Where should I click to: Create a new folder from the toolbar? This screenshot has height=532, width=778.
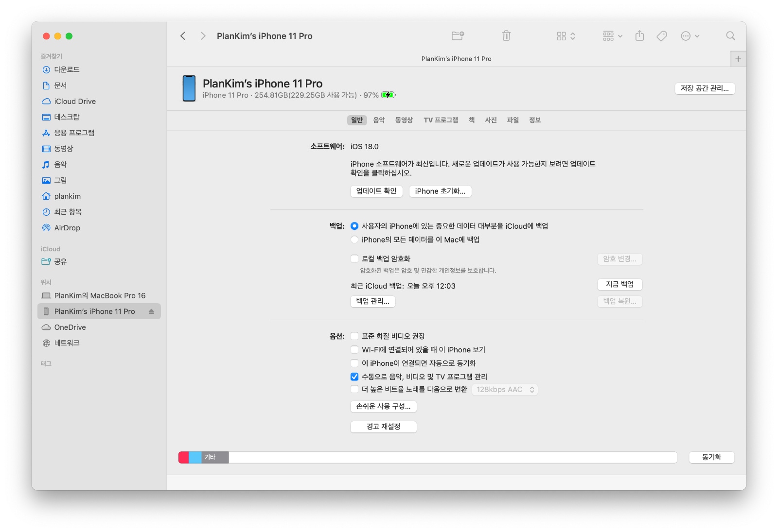click(458, 35)
